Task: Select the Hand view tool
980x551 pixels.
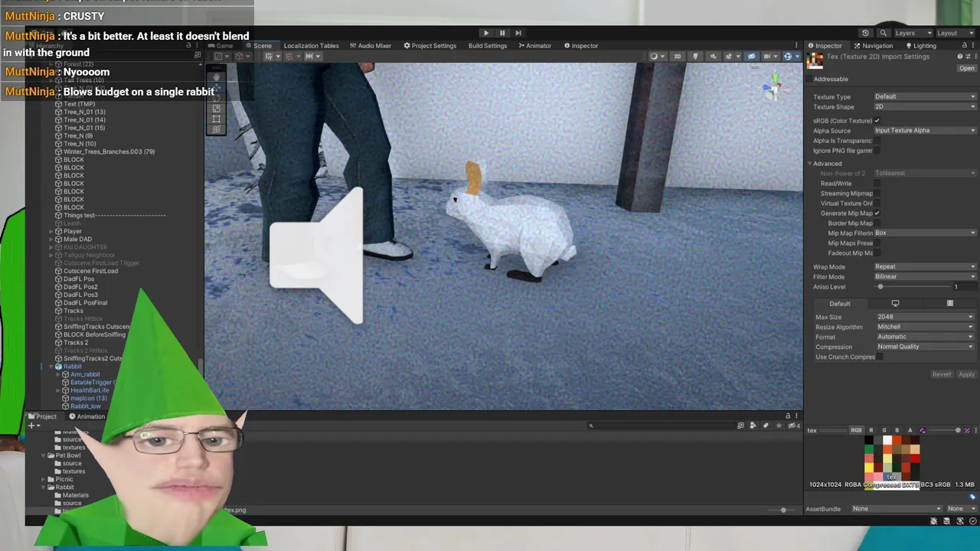Action: click(216, 77)
